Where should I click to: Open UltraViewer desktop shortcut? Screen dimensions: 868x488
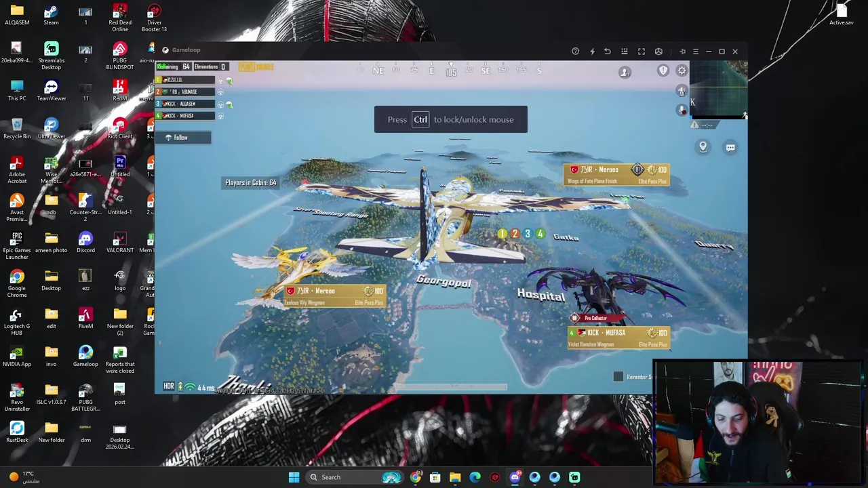tap(51, 129)
